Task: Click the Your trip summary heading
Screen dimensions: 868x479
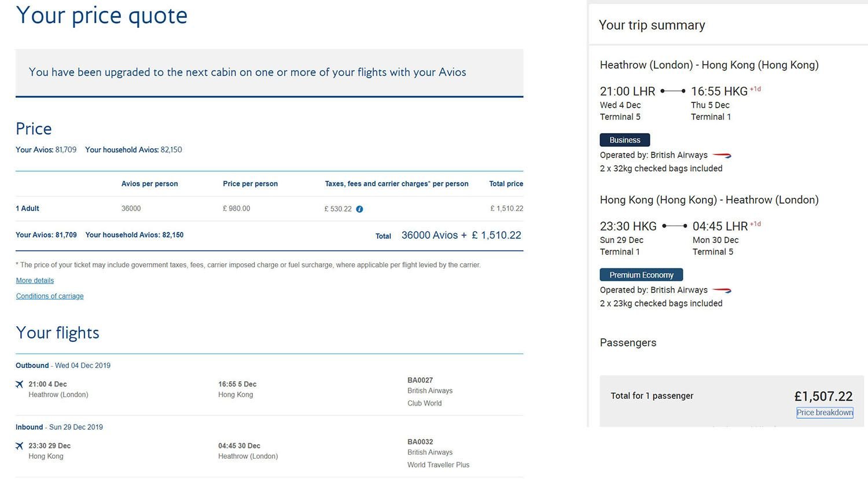Action: (x=652, y=25)
